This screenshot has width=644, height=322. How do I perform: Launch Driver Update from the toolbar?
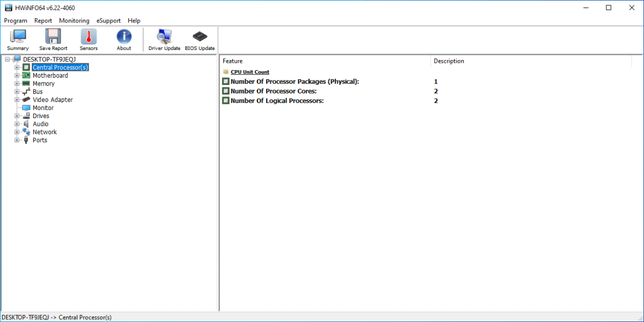pos(164,36)
